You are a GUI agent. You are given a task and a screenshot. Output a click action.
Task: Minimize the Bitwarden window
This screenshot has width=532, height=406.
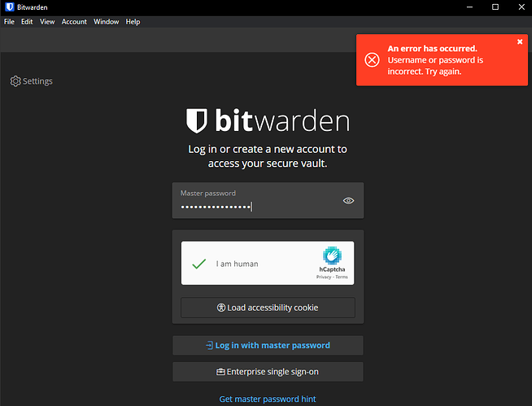tap(469, 7)
